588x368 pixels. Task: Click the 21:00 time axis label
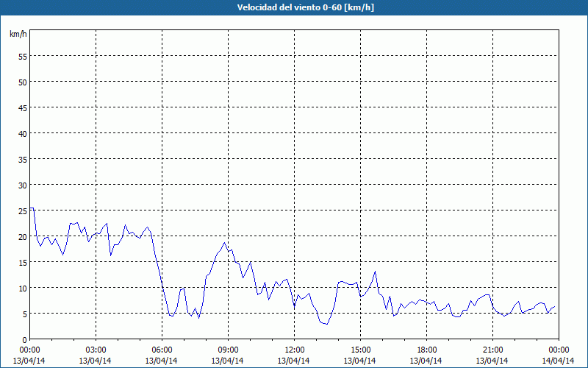[492, 350]
